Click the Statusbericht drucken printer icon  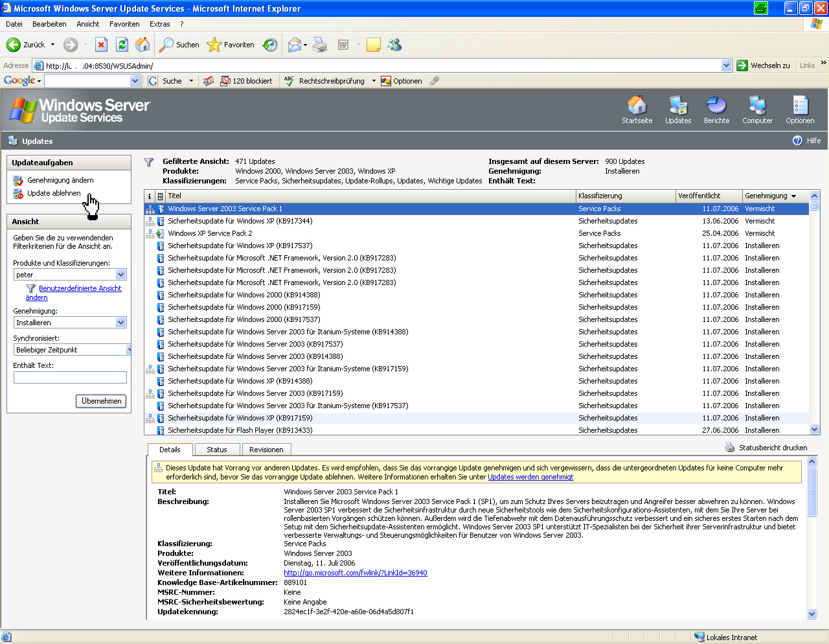pyautogui.click(x=730, y=448)
